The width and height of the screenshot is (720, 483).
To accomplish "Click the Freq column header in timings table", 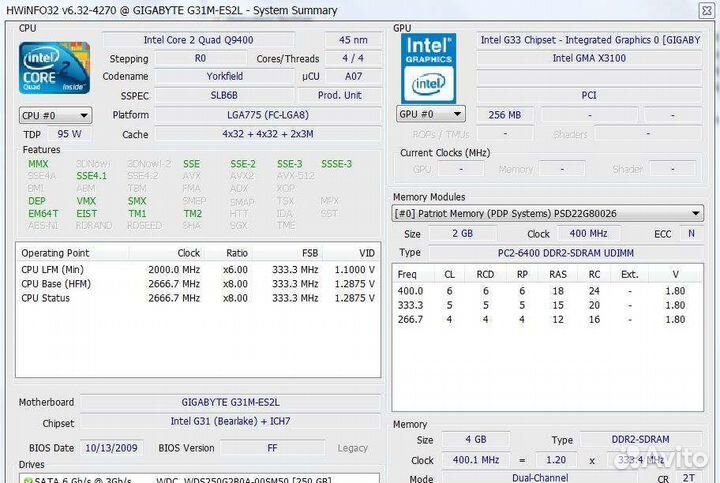I will pos(407,274).
